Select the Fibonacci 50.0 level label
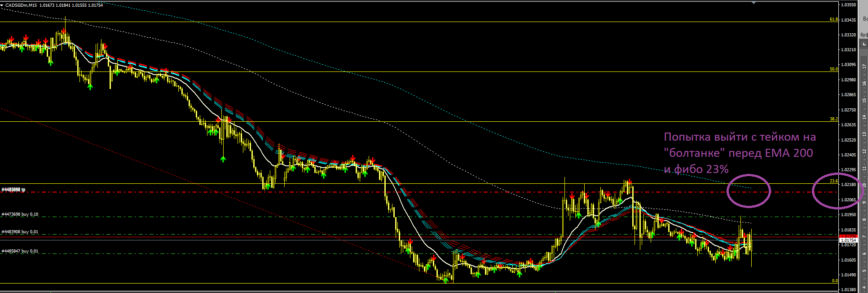Image resolution: width=868 pixels, height=293 pixels. tap(833, 69)
